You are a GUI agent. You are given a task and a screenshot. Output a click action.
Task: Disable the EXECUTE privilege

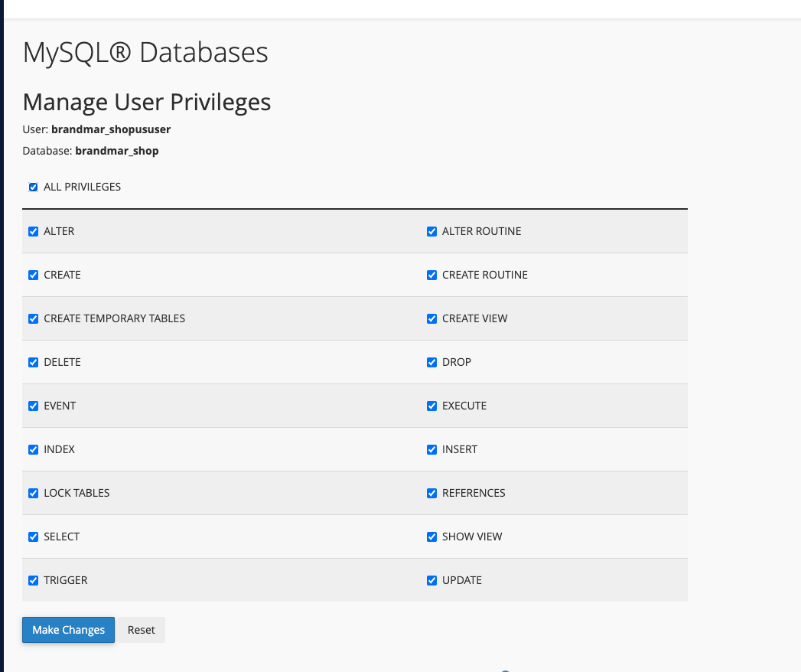[431, 406]
